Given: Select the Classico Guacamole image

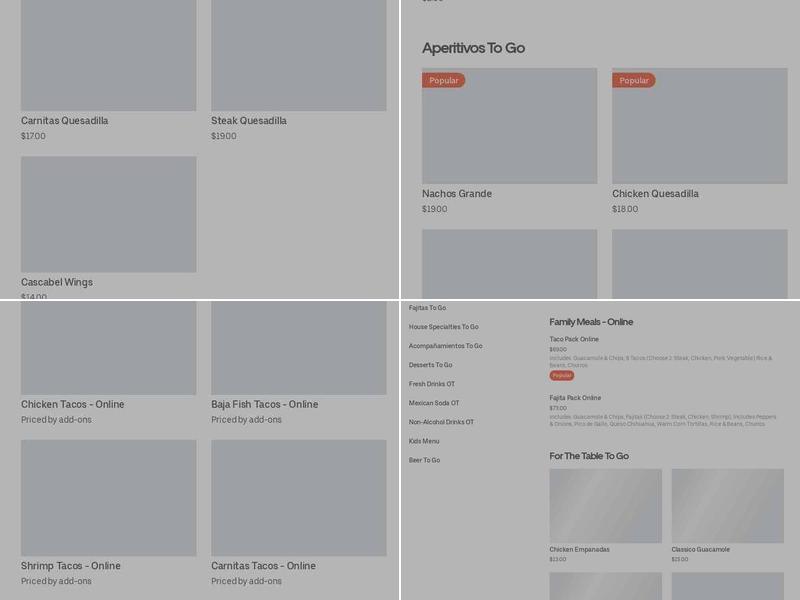Looking at the screenshot, I should pos(727,506).
